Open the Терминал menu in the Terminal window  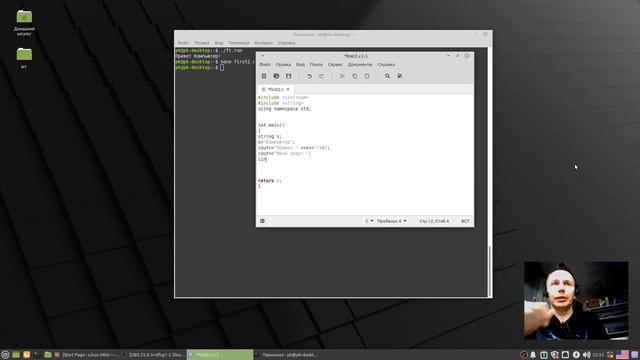point(239,43)
